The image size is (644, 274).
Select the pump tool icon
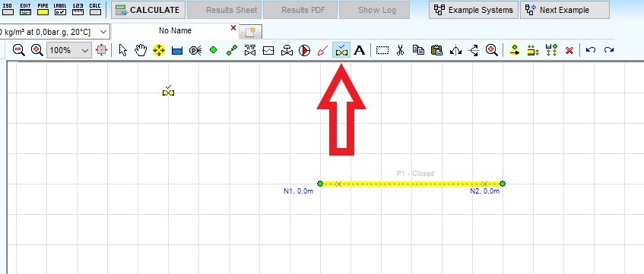click(x=304, y=50)
